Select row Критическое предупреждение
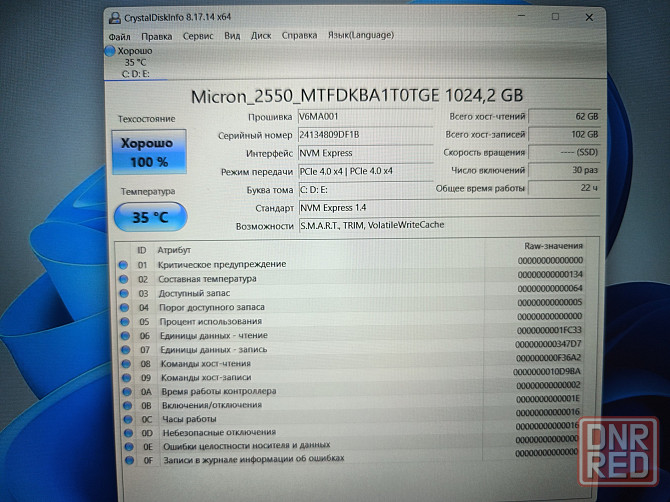 350,263
